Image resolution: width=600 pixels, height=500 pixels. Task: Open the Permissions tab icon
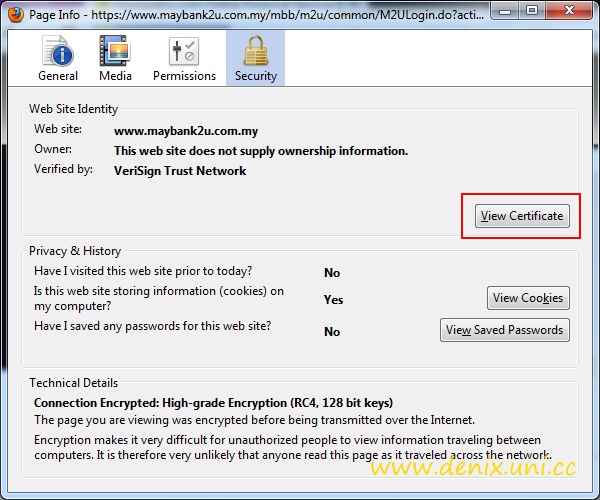tap(184, 51)
